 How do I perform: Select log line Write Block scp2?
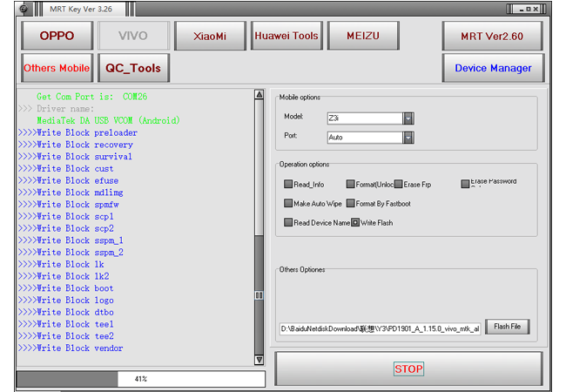(x=65, y=228)
